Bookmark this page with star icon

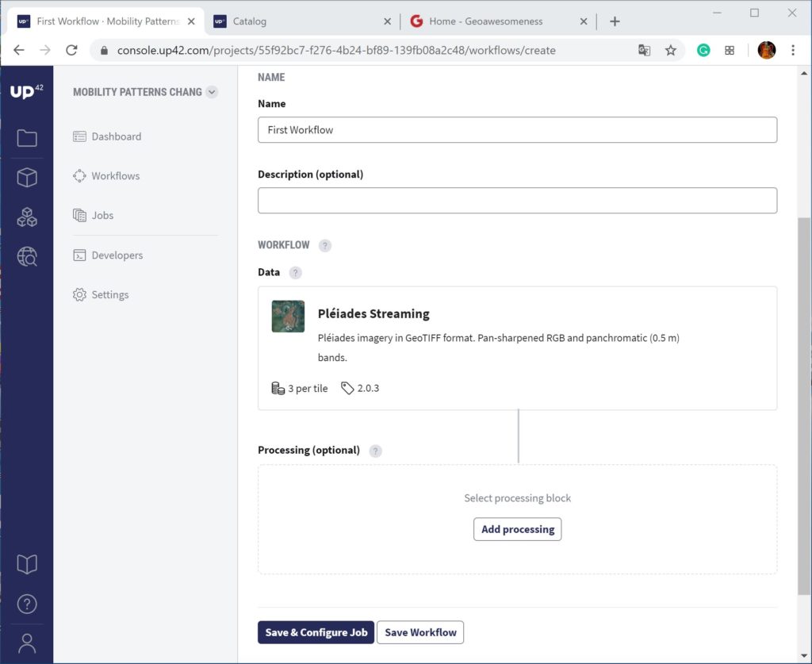click(671, 50)
